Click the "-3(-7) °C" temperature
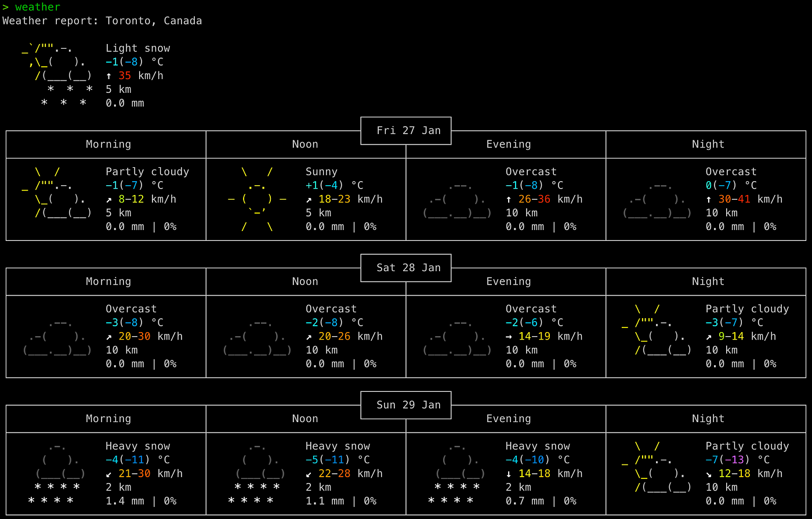 click(734, 322)
